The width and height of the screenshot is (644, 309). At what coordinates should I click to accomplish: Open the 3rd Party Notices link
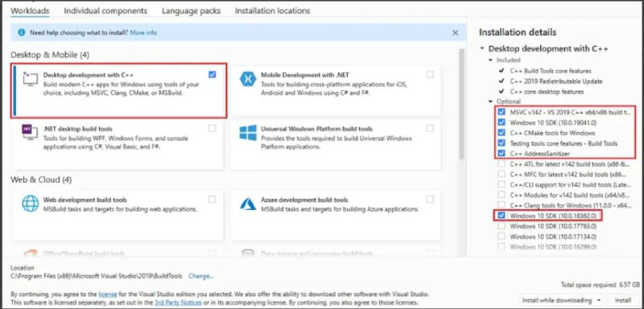click(x=178, y=303)
